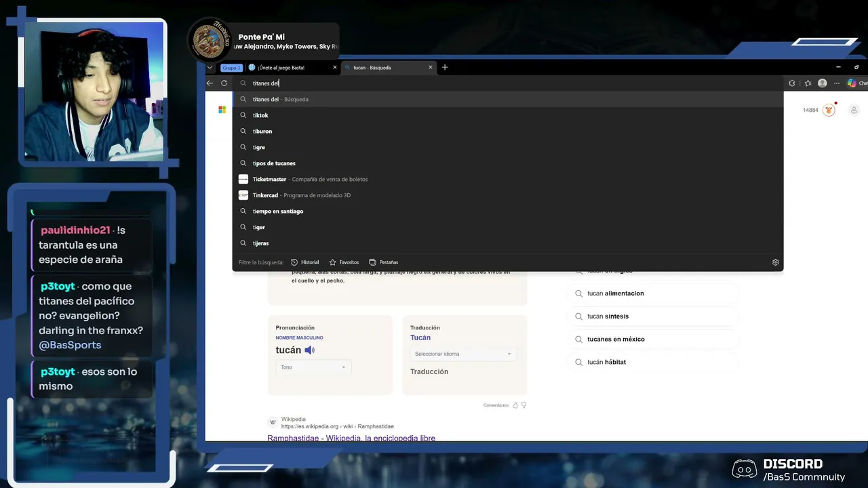This screenshot has width=868, height=488.
Task: Click the magnifier icon next to 'tijeras'
Action: (x=243, y=243)
